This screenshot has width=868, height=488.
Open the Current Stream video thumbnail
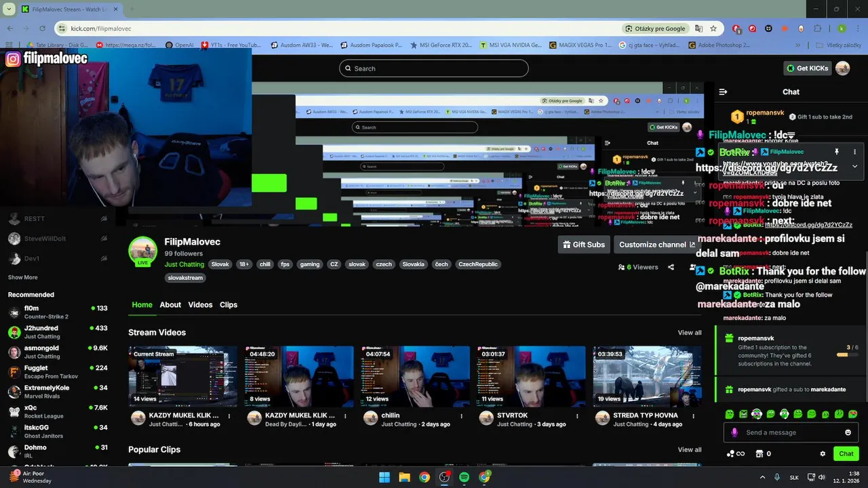coord(183,377)
